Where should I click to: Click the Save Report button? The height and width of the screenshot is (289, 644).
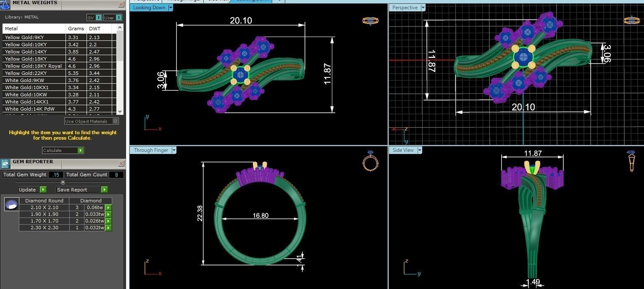pyautogui.click(x=82, y=190)
